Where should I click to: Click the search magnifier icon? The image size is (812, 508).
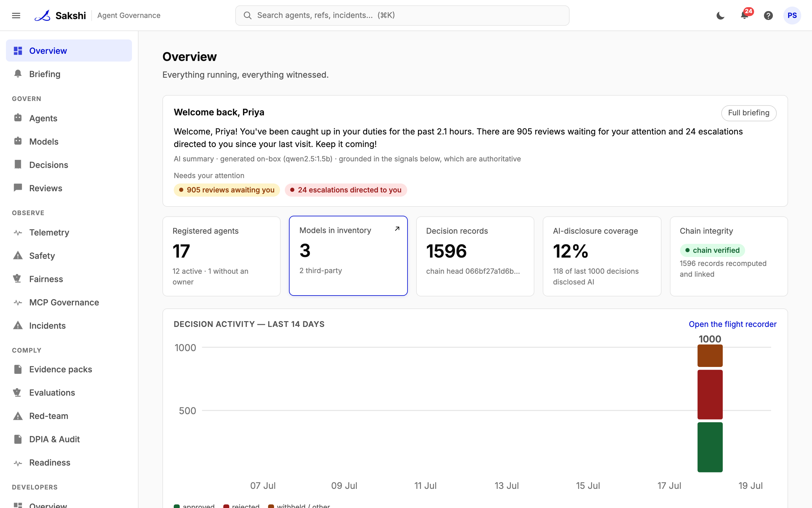247,16
